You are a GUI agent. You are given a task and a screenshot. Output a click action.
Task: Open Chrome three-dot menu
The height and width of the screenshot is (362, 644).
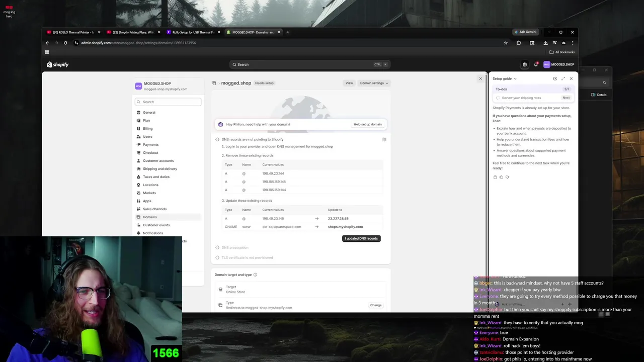point(573,43)
